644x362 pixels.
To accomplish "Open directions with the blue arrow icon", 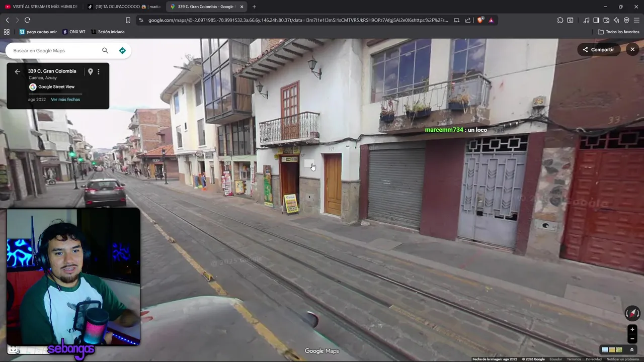I will [x=122, y=50].
